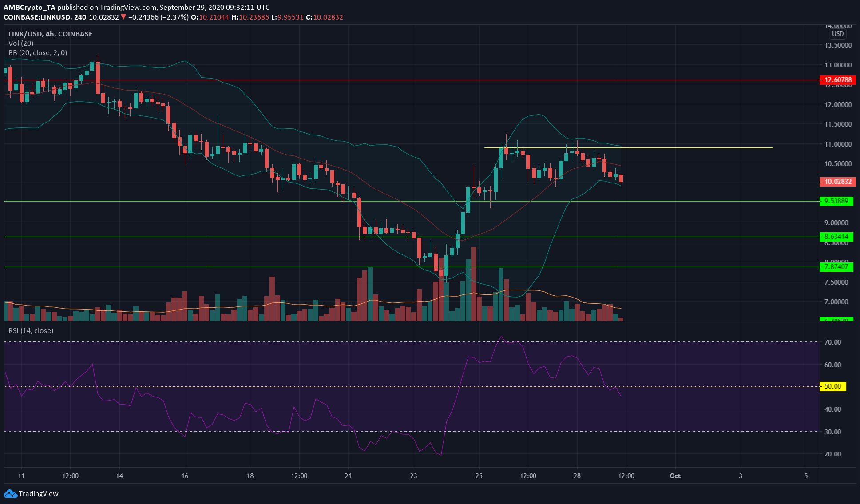860x504 pixels.
Task: Select the green 7.87407 support label
Action: (836, 267)
